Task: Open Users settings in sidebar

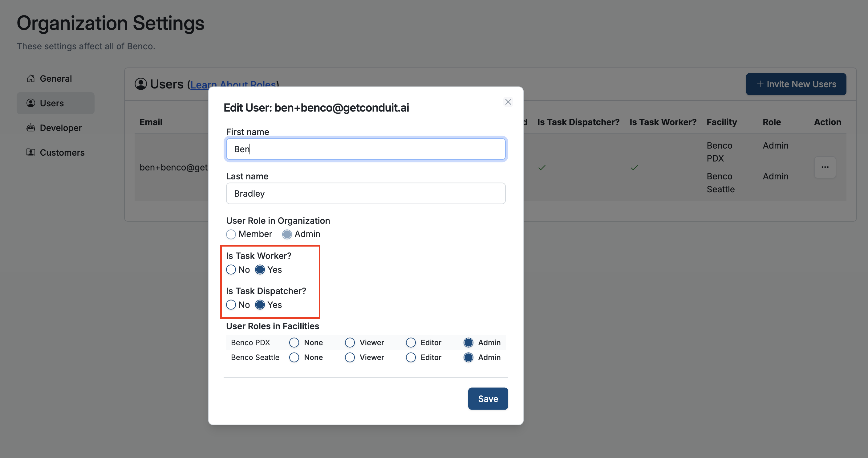Action: (56, 103)
